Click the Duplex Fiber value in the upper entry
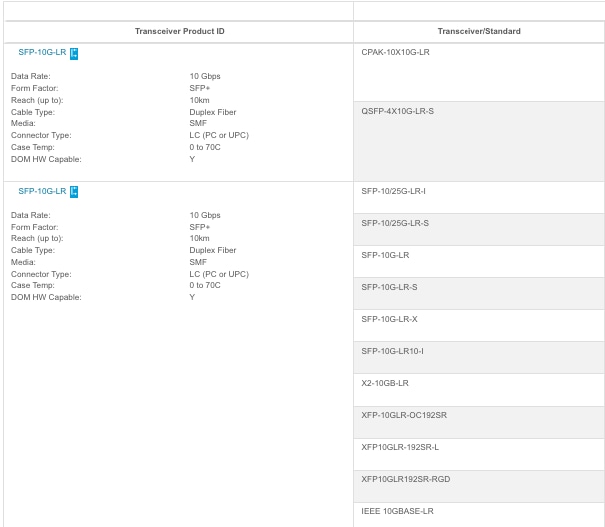Viewport: 605px width, 527px height. tap(213, 112)
